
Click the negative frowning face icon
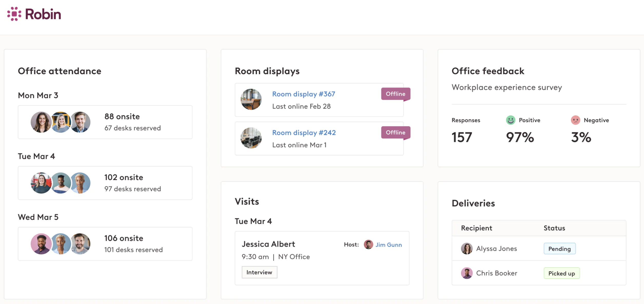coord(576,120)
